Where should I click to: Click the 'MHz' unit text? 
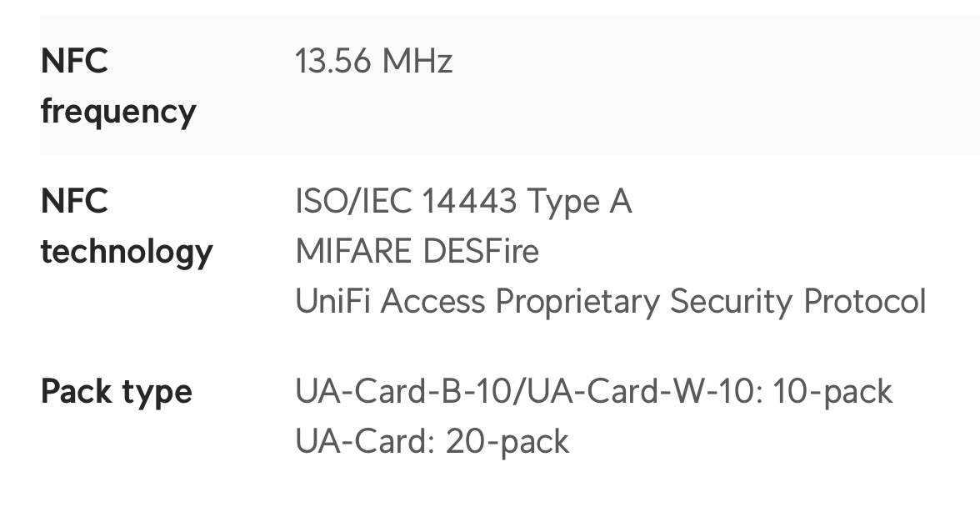pyautogui.click(x=417, y=61)
